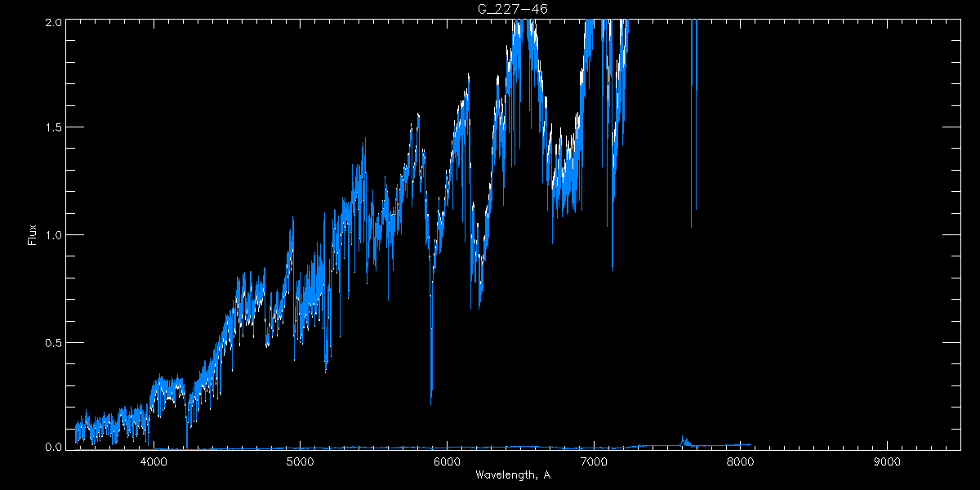This screenshot has height=490, width=980.
Task: Click the 0.0 flux tick label
Action: (x=52, y=447)
